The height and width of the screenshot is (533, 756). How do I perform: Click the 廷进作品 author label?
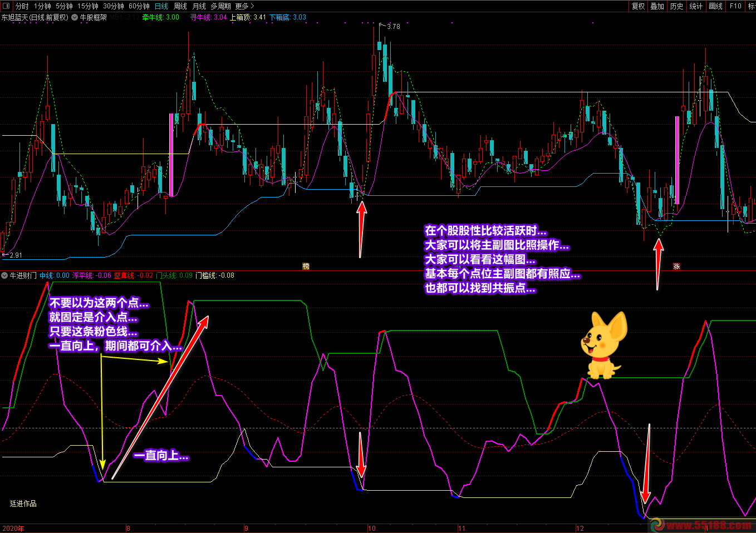[23, 504]
